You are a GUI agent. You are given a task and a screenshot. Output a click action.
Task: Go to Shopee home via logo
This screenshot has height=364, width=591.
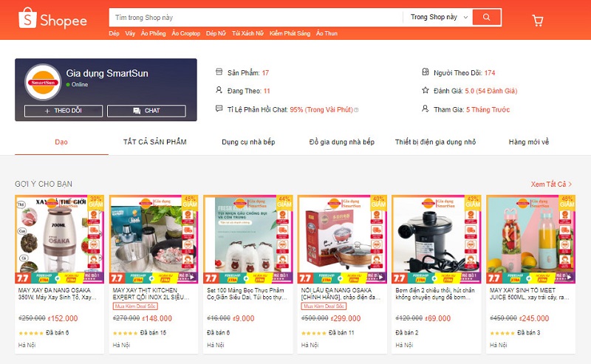[52, 18]
